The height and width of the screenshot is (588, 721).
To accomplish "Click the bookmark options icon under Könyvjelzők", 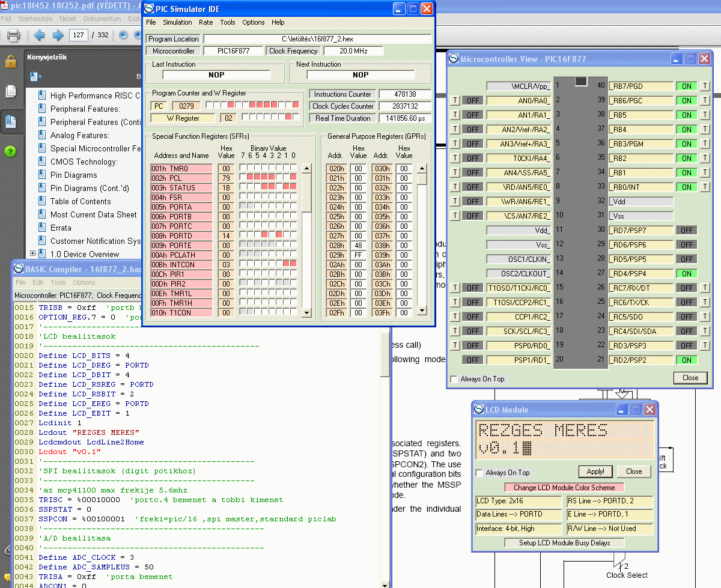I will 35,77.
